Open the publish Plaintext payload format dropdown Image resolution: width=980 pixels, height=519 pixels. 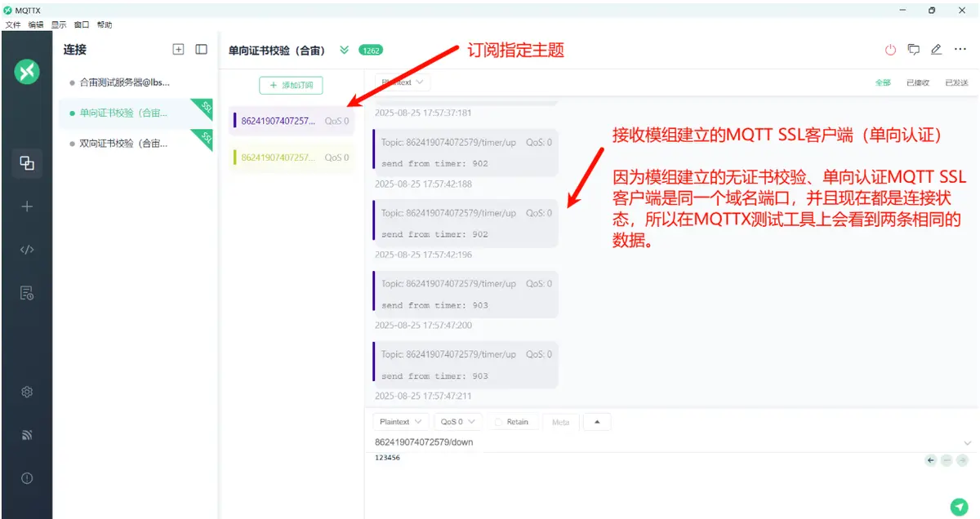[400, 422]
